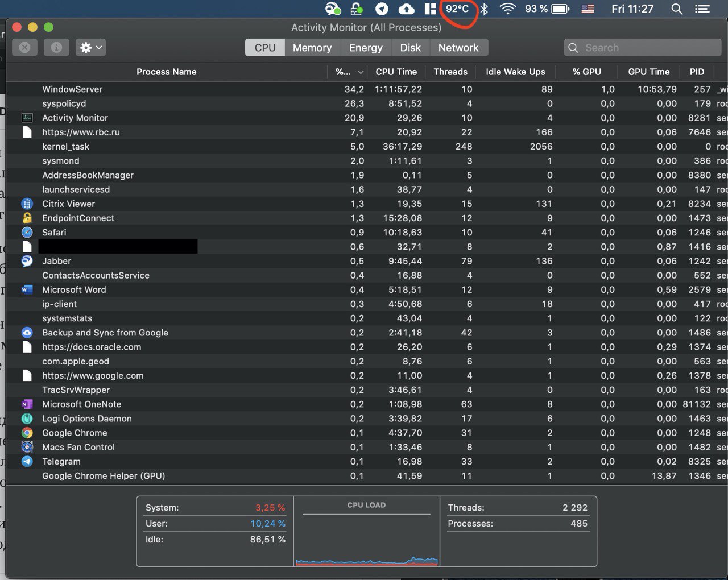Click the Jabber app icon

click(x=27, y=261)
